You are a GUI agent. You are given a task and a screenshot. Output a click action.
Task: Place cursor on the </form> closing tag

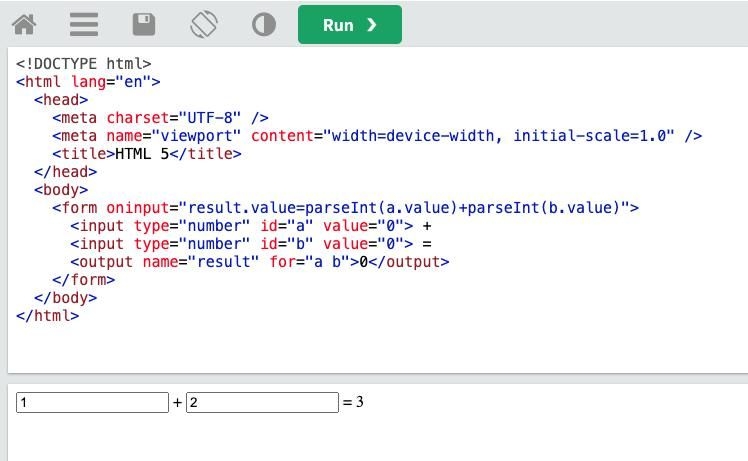[83, 280]
